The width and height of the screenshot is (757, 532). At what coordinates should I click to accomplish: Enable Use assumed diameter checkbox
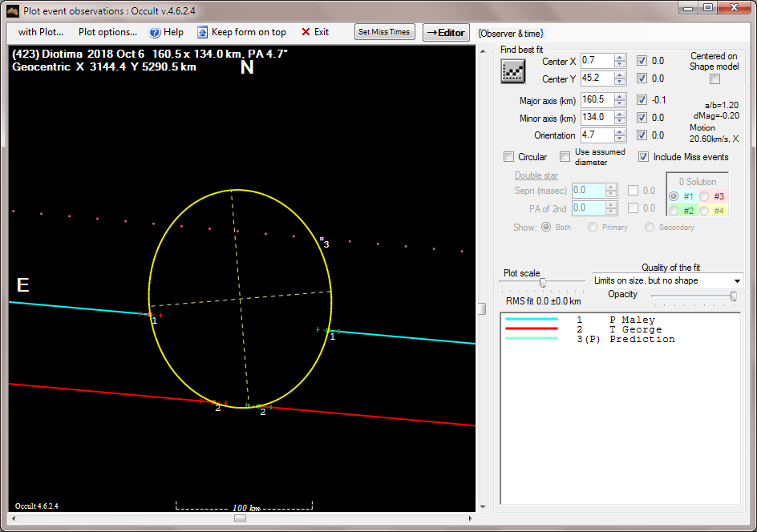point(565,157)
